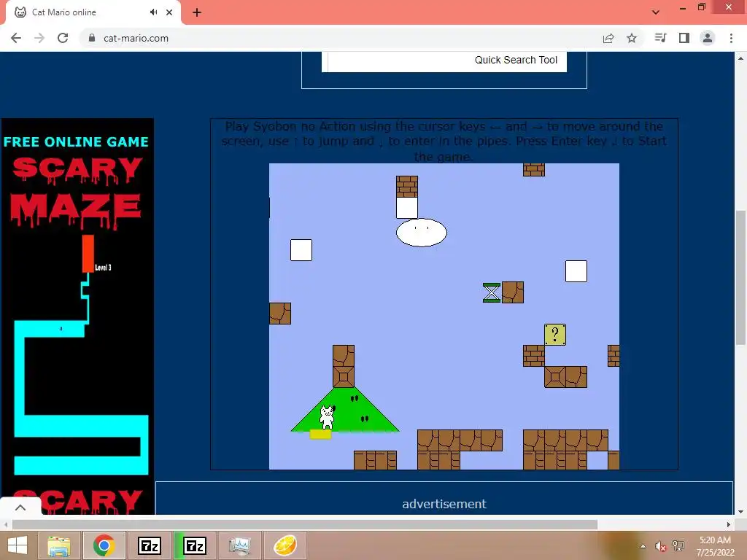Image resolution: width=747 pixels, height=560 pixels.
Task: Click the site lock icon
Action: point(92,38)
